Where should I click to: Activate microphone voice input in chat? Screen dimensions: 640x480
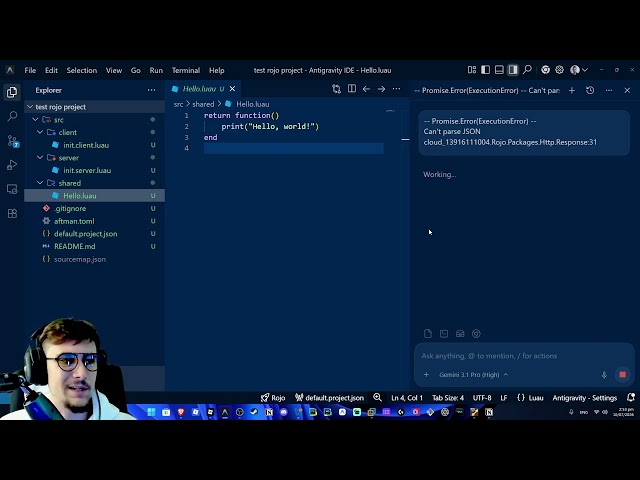pos(604,375)
